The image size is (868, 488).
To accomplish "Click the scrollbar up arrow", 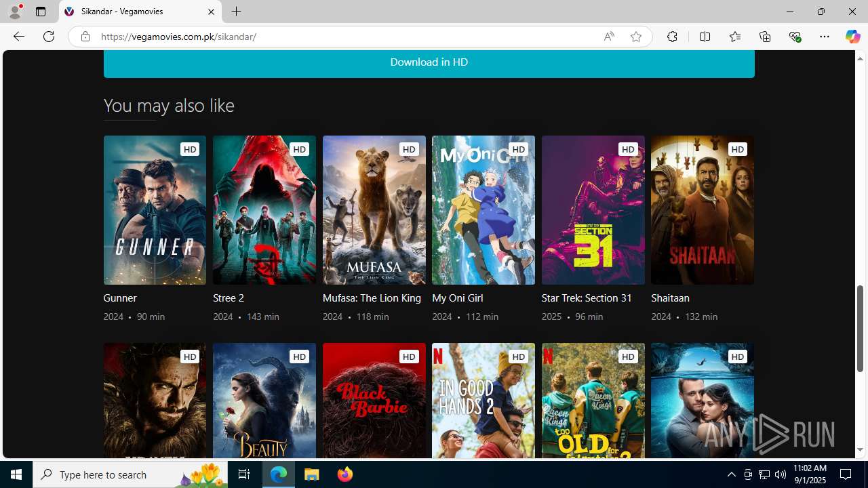I will coord(861,58).
